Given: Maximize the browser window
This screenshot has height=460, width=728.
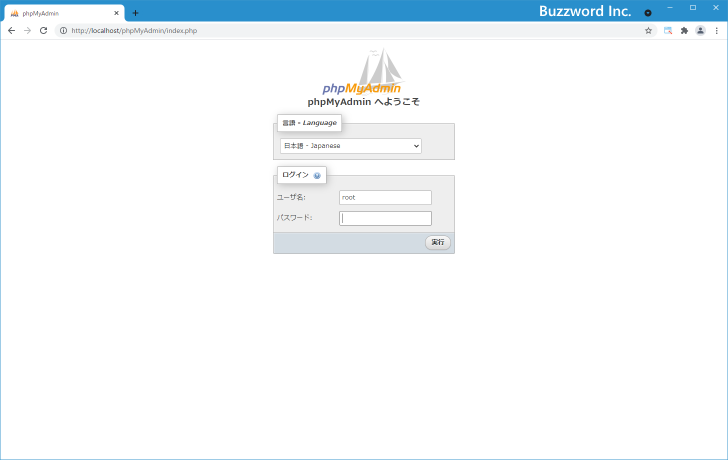Looking at the screenshot, I should pos(693,7).
